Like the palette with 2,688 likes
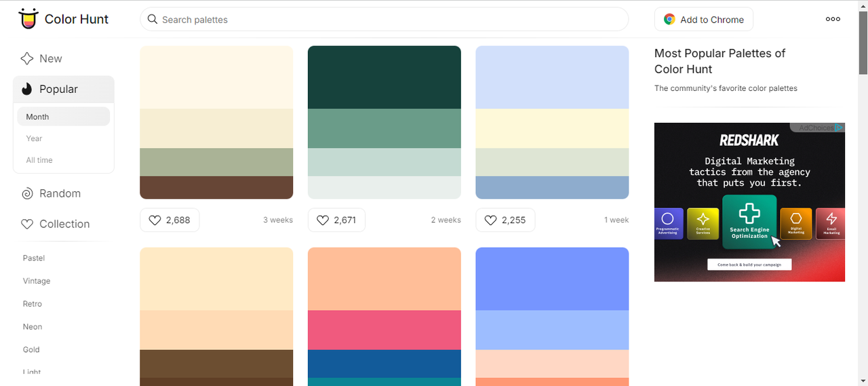This screenshot has width=868, height=386. pyautogui.click(x=170, y=220)
